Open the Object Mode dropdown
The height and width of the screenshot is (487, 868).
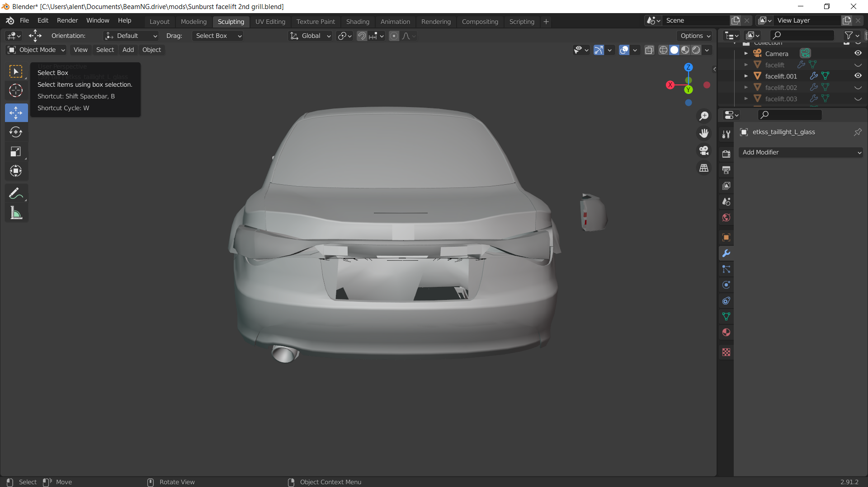[x=37, y=50]
